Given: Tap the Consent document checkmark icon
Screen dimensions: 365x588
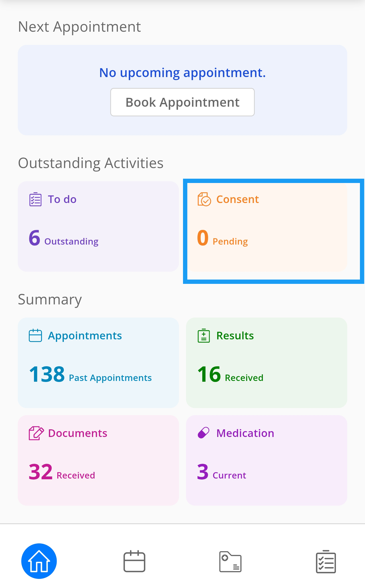Looking at the screenshot, I should pos(204,199).
